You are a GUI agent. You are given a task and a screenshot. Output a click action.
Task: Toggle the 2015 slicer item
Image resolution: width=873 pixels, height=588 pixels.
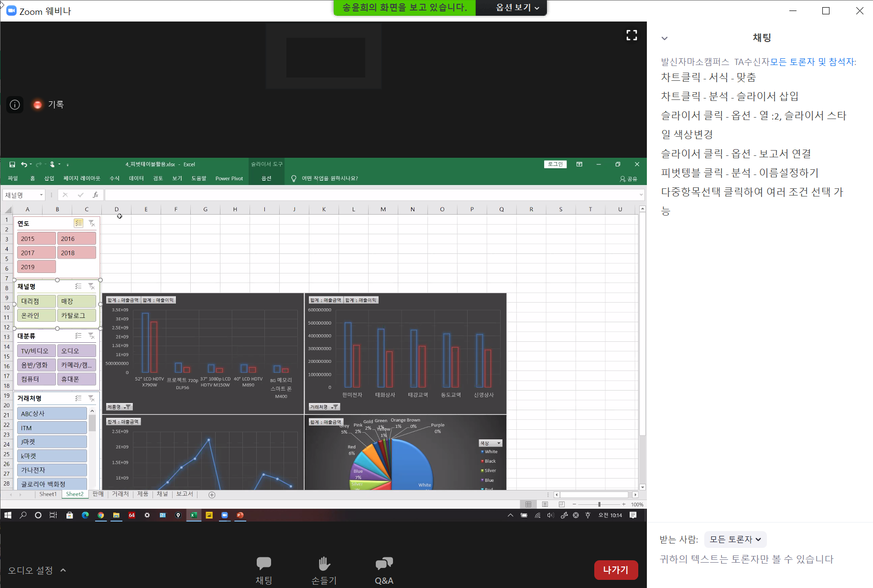tap(36, 239)
